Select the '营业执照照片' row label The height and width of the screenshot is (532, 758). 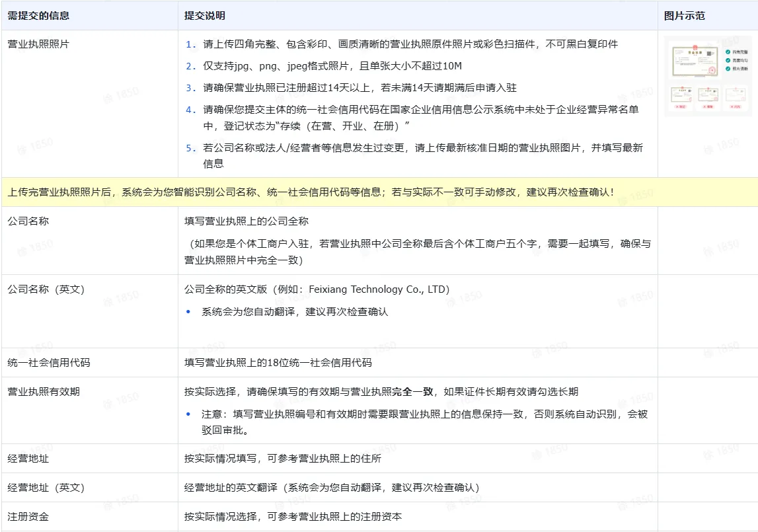click(38, 44)
